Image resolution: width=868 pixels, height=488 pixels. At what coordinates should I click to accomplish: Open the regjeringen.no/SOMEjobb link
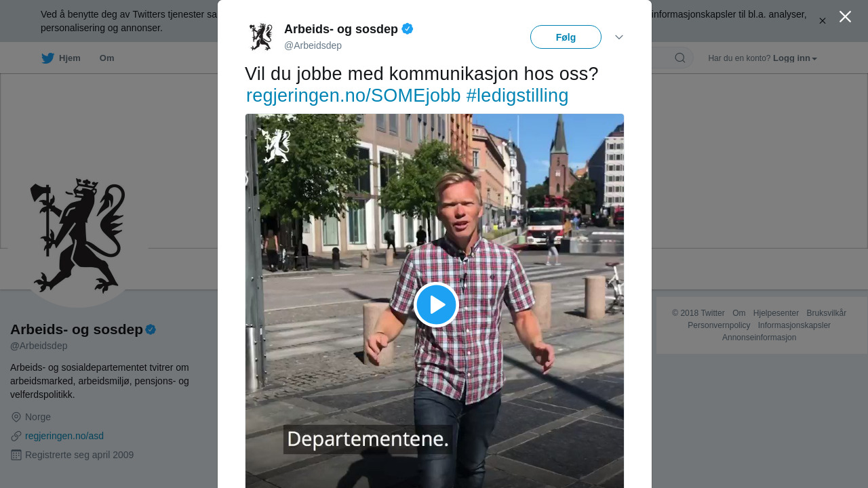point(353,96)
